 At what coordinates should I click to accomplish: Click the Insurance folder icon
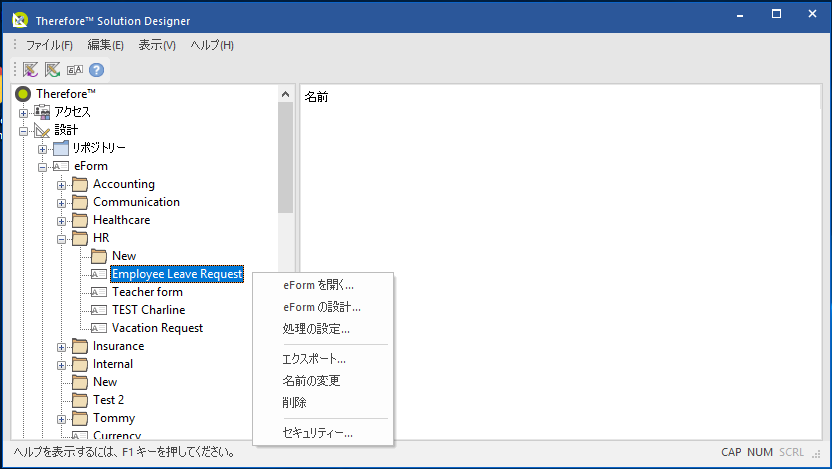(x=80, y=346)
